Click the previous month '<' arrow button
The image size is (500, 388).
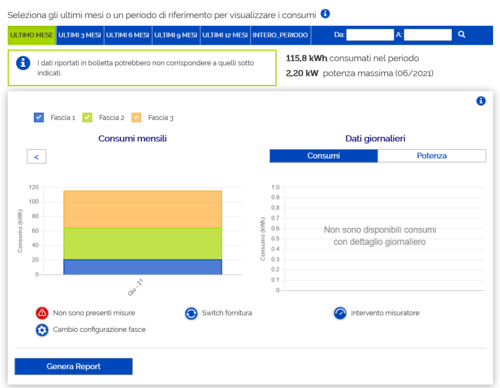36,157
